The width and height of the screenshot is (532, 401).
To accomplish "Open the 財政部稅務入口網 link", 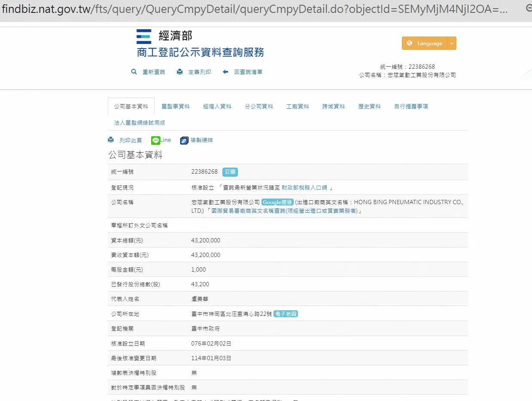I will coord(304,187).
